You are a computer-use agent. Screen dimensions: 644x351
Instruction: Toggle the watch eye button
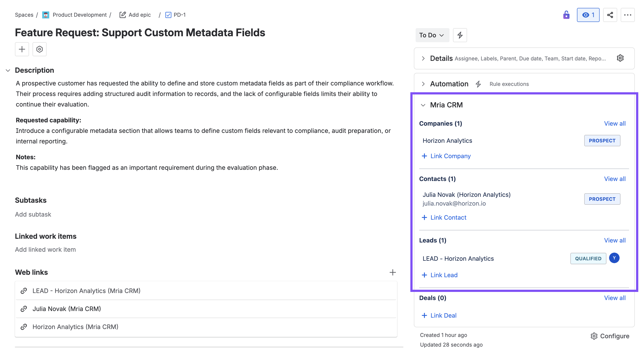(x=588, y=15)
